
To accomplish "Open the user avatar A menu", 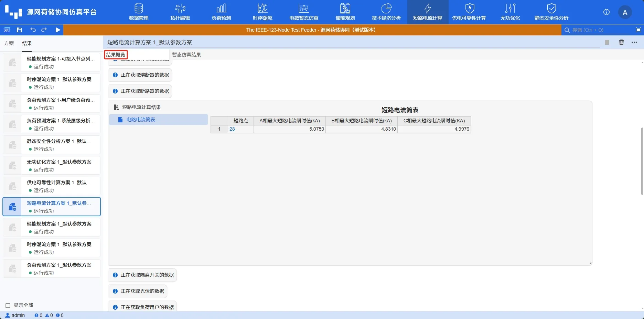I will (625, 12).
